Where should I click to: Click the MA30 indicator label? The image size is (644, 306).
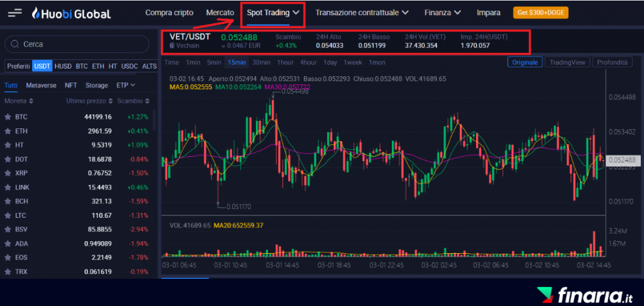coord(287,87)
